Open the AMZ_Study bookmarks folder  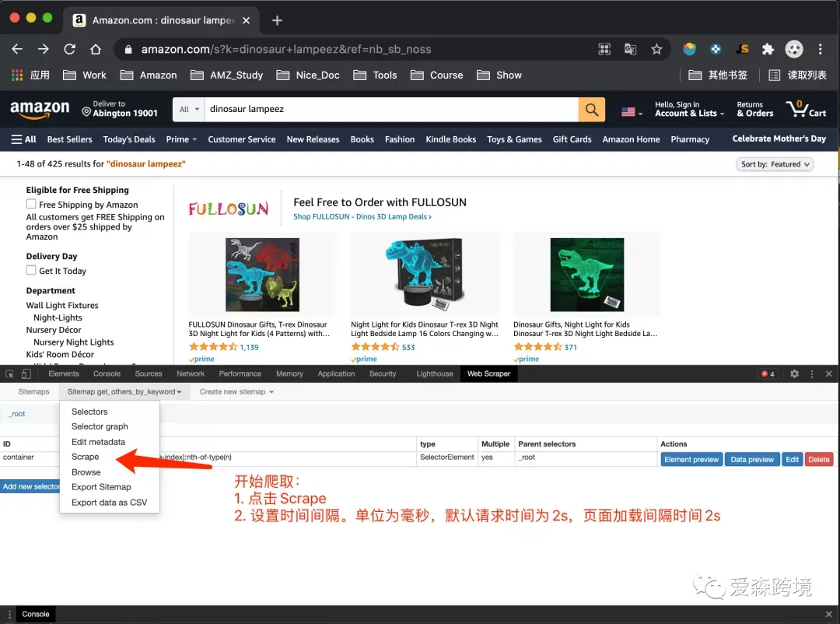227,75
